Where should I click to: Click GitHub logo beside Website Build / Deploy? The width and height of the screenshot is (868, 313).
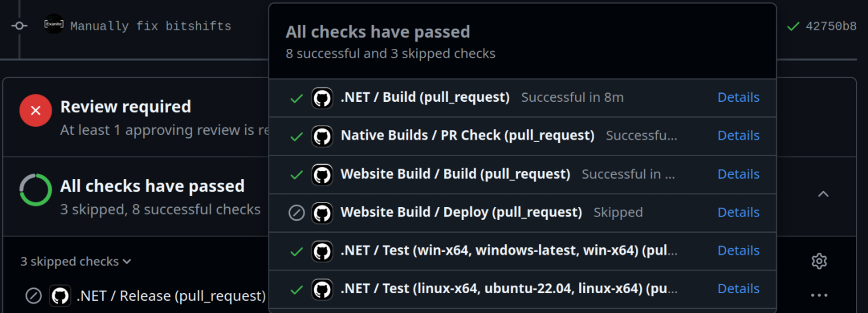pyautogui.click(x=322, y=213)
